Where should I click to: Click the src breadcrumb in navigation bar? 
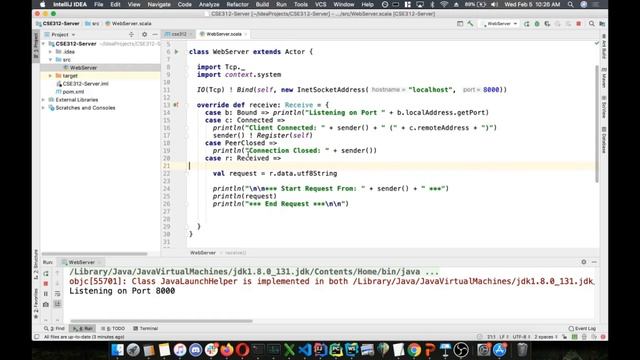pyautogui.click(x=92, y=24)
